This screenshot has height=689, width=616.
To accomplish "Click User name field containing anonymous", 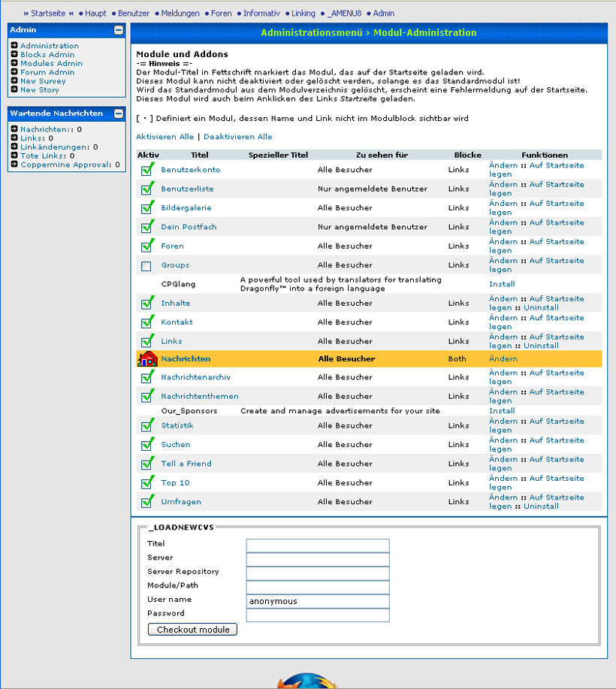I will pyautogui.click(x=318, y=601).
